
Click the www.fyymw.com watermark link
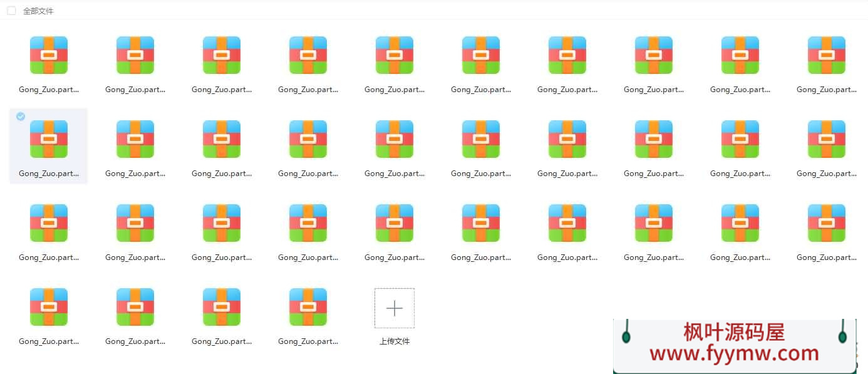coord(734,354)
